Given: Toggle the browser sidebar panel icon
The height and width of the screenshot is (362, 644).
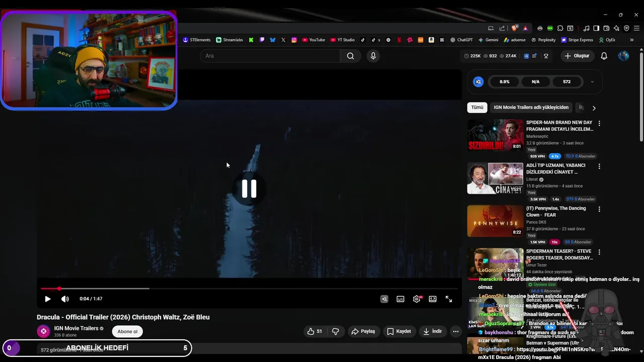Looking at the screenshot, I should pyautogui.click(x=596, y=28).
